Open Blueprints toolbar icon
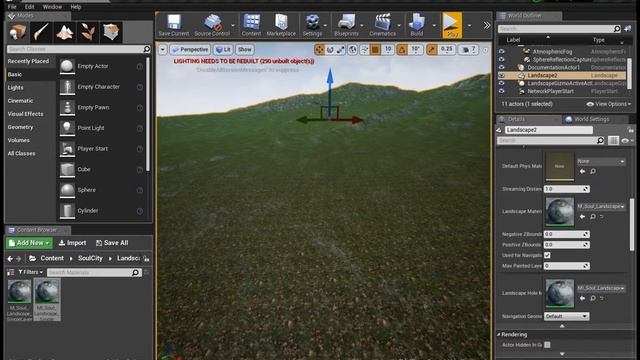The image size is (640, 360). (347, 25)
